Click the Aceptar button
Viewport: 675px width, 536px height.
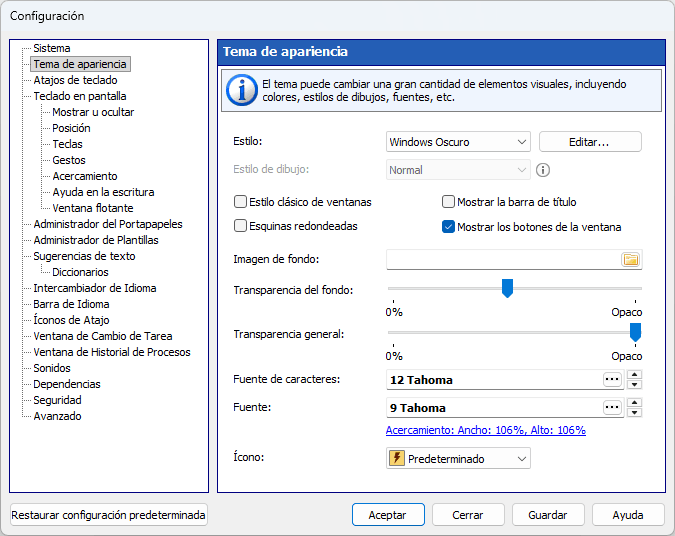coord(388,515)
